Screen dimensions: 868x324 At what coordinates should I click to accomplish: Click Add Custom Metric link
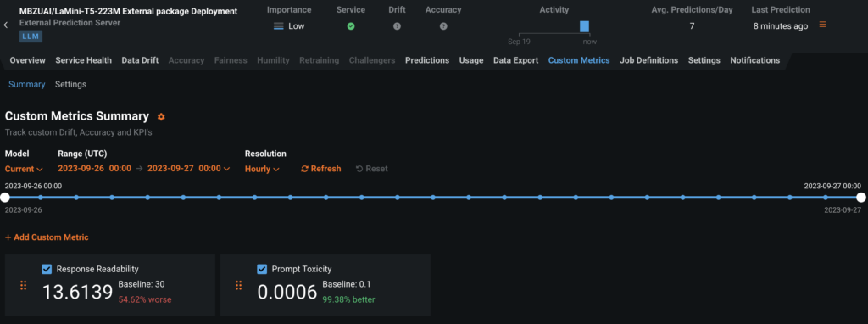(x=47, y=237)
